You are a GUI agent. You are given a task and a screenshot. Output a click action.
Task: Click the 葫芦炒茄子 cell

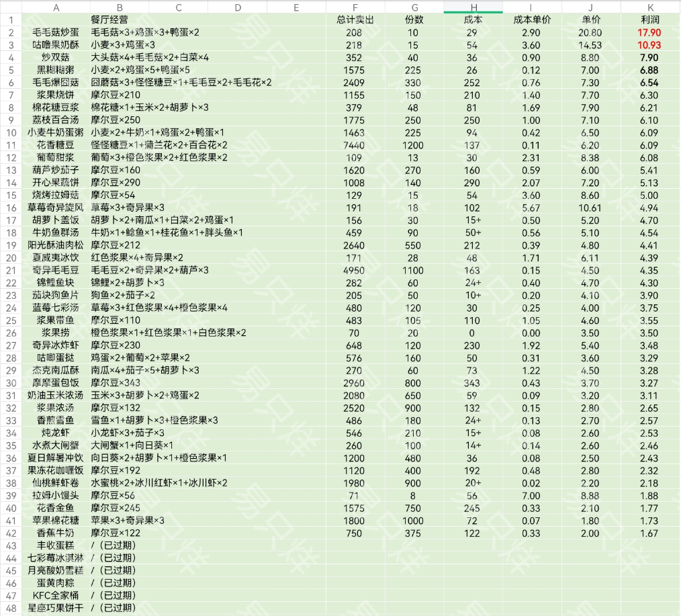[x=56, y=171]
